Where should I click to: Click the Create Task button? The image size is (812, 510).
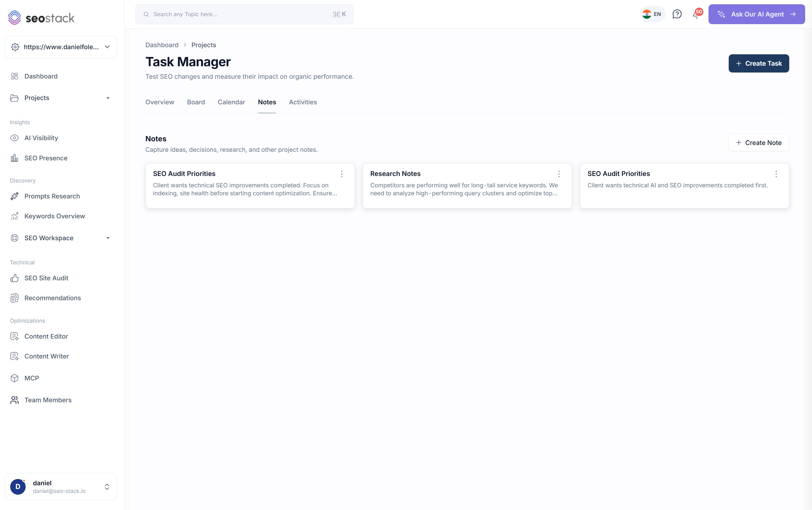point(759,63)
